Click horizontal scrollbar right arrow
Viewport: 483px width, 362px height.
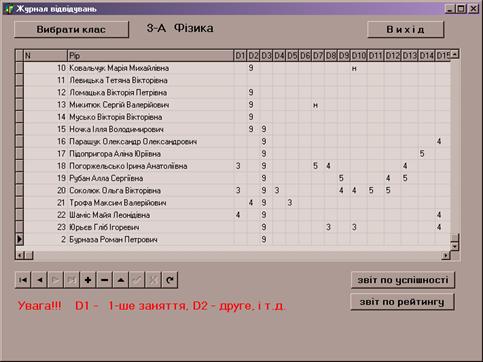(446, 255)
